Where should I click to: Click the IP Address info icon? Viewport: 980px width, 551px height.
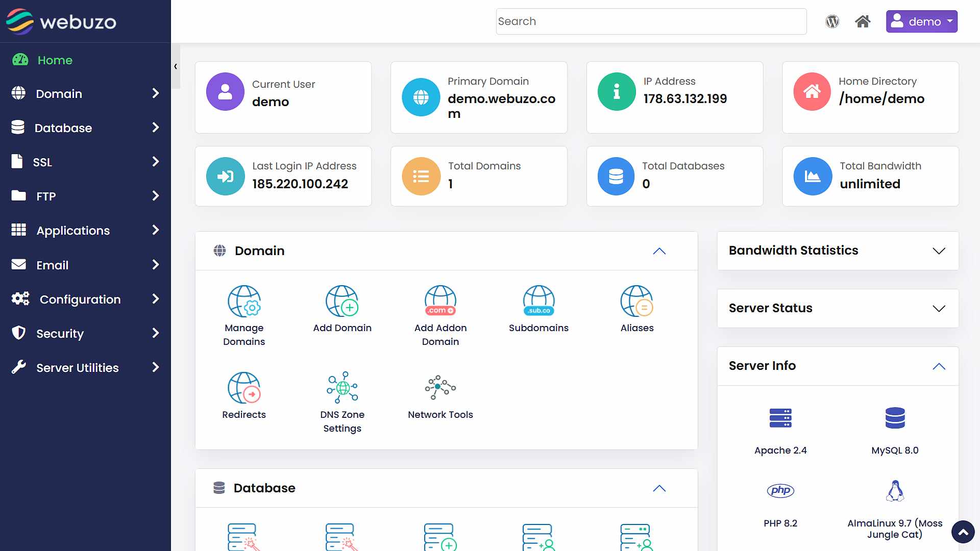(617, 92)
